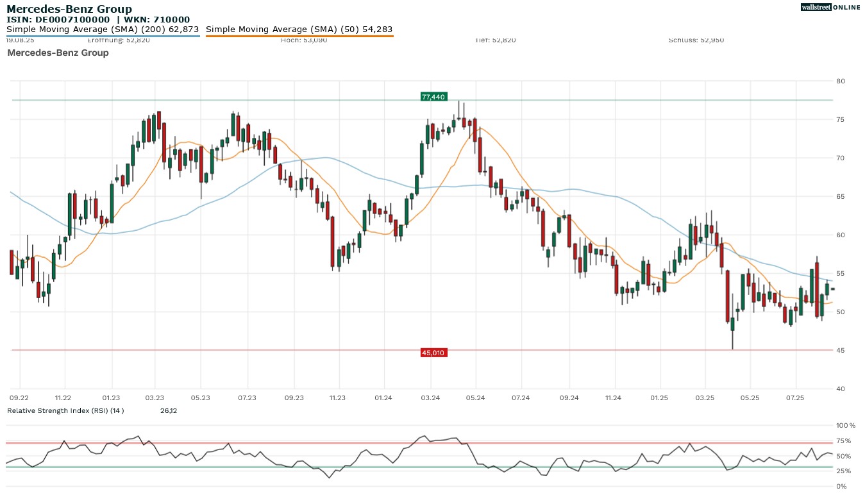
Task: Click the 09.22 date axis label
Action: coord(19,398)
